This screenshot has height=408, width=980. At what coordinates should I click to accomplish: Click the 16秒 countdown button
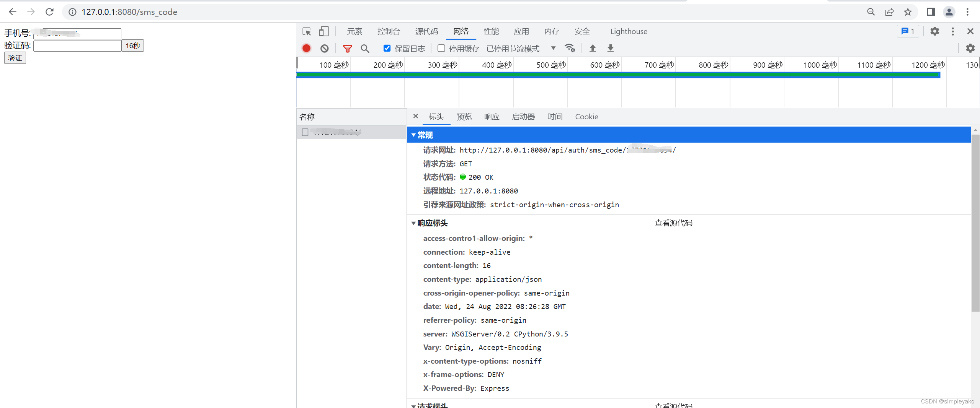click(x=133, y=46)
